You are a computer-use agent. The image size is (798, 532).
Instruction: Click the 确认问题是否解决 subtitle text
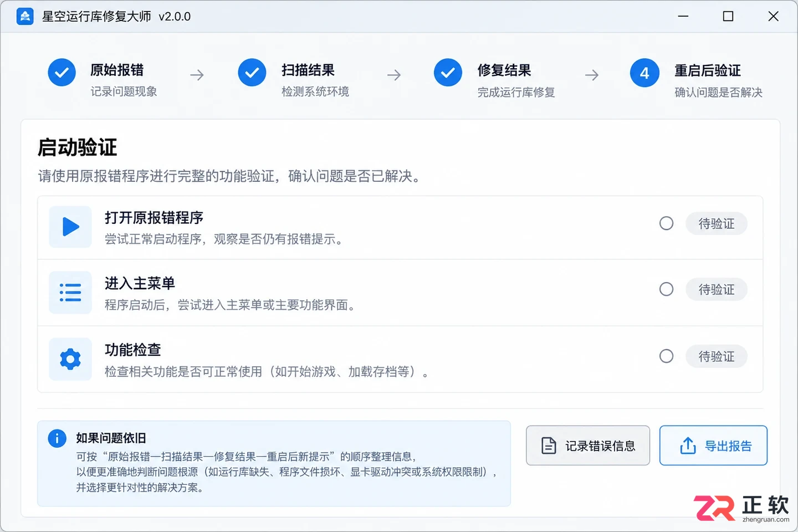pos(719,92)
